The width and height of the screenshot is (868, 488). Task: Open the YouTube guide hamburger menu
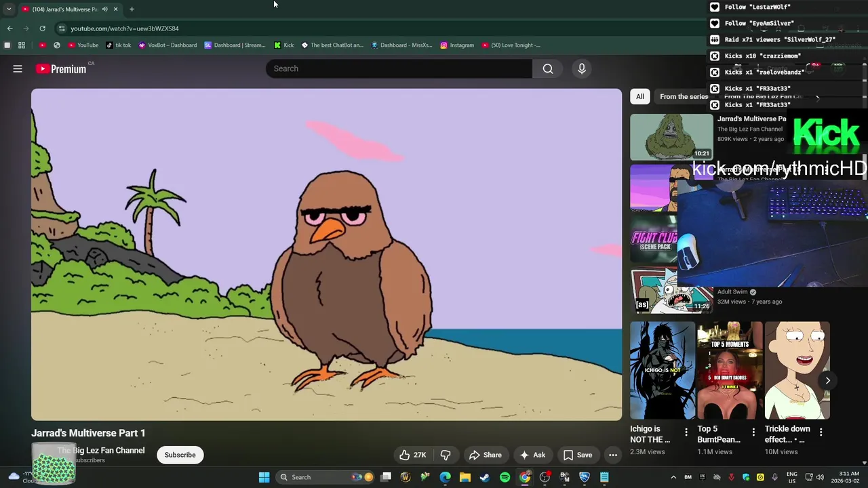tap(18, 68)
